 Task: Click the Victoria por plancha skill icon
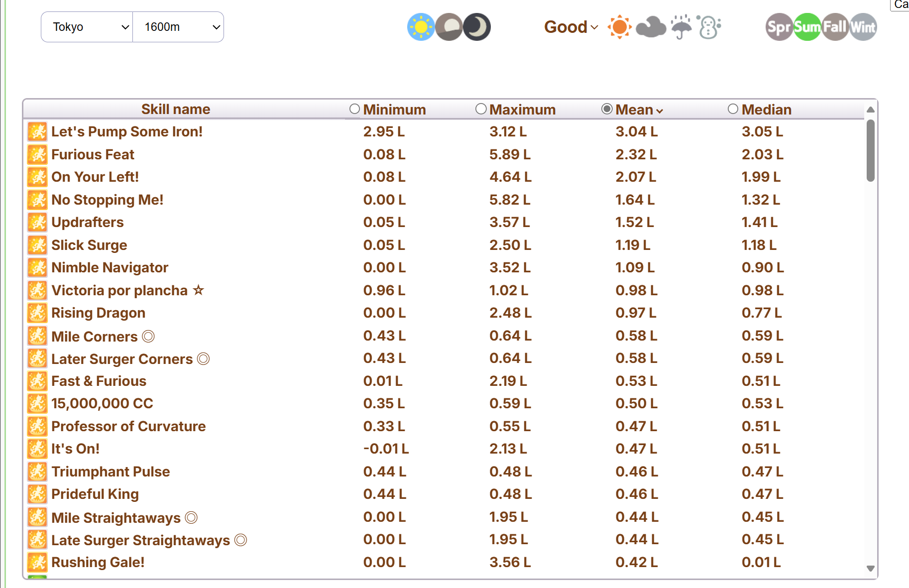(37, 290)
